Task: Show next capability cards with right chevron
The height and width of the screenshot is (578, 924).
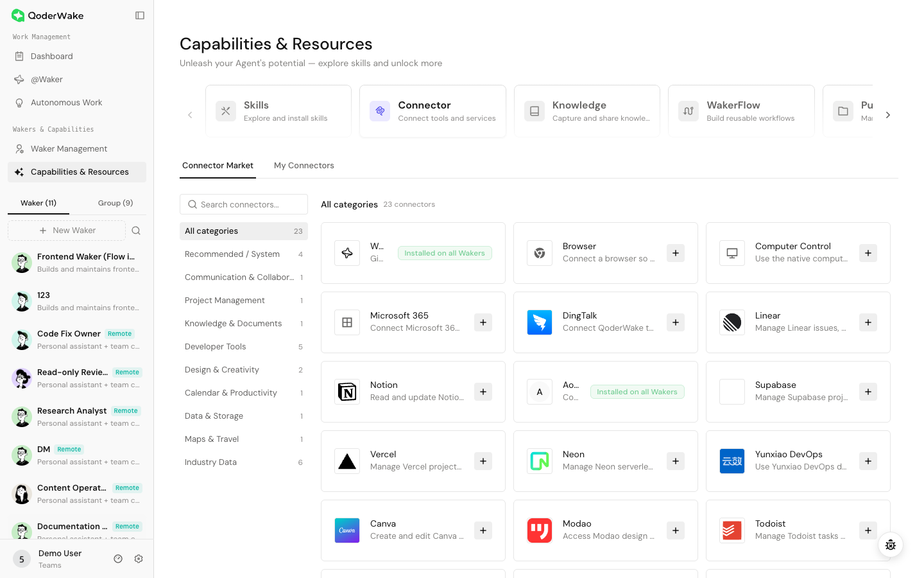Action: 888,115
